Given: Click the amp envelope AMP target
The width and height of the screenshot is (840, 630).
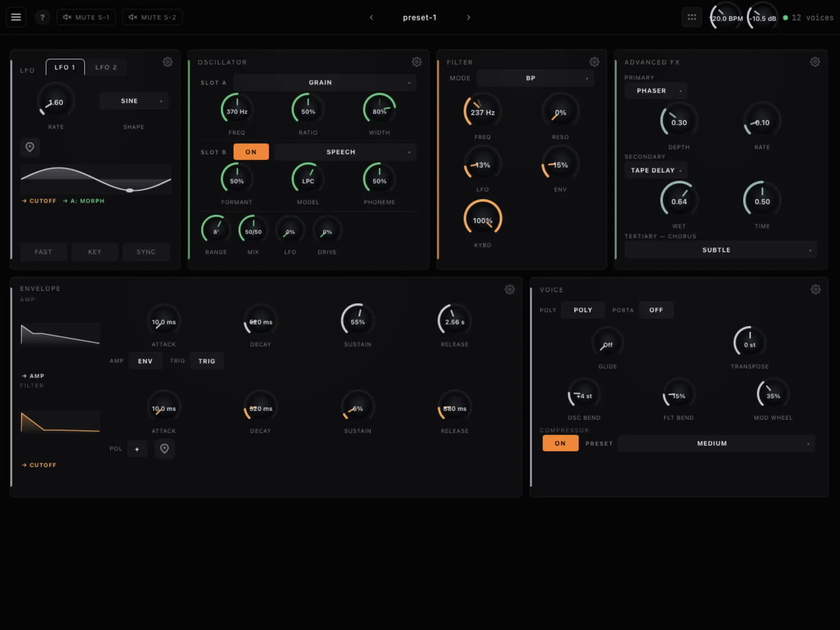Looking at the screenshot, I should [x=33, y=376].
